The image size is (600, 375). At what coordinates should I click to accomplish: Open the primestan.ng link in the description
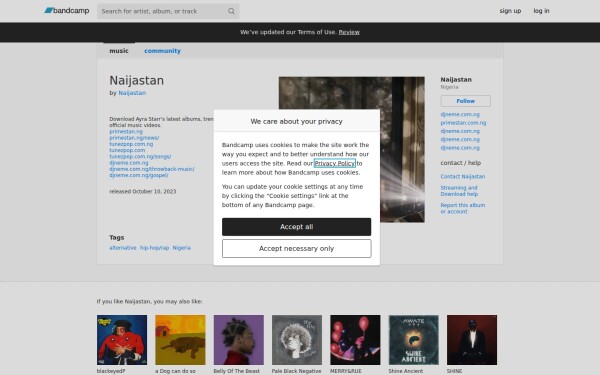click(126, 132)
